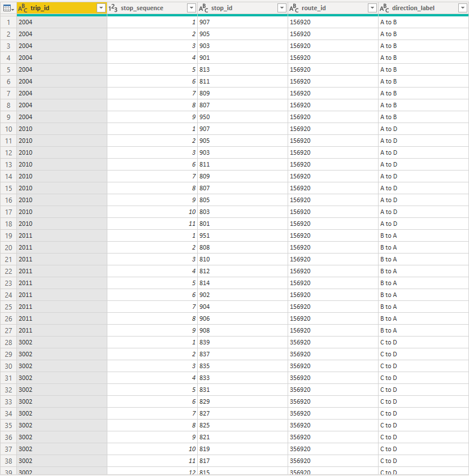Click direction_label 'A to D' in row 13
469x476 pixels.
(423, 164)
